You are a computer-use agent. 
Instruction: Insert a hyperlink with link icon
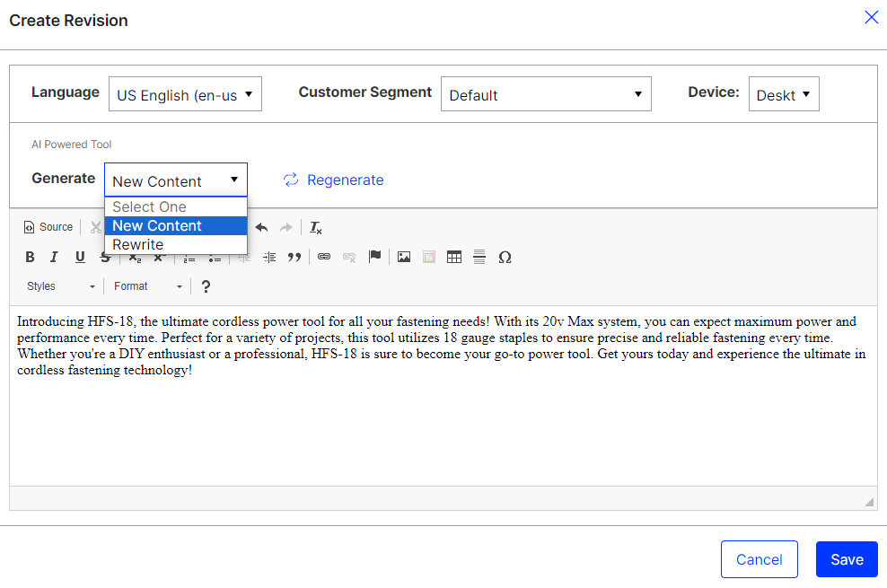pyautogui.click(x=324, y=258)
